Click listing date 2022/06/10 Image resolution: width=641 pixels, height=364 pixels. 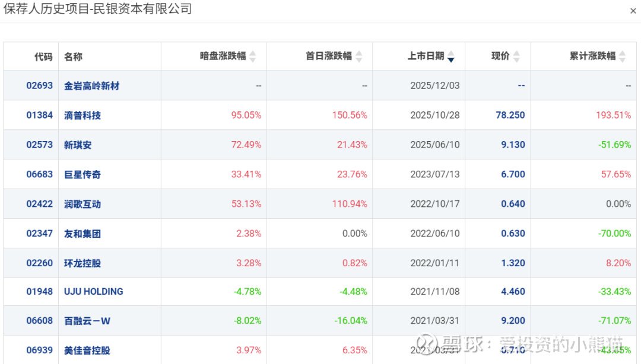435,233
